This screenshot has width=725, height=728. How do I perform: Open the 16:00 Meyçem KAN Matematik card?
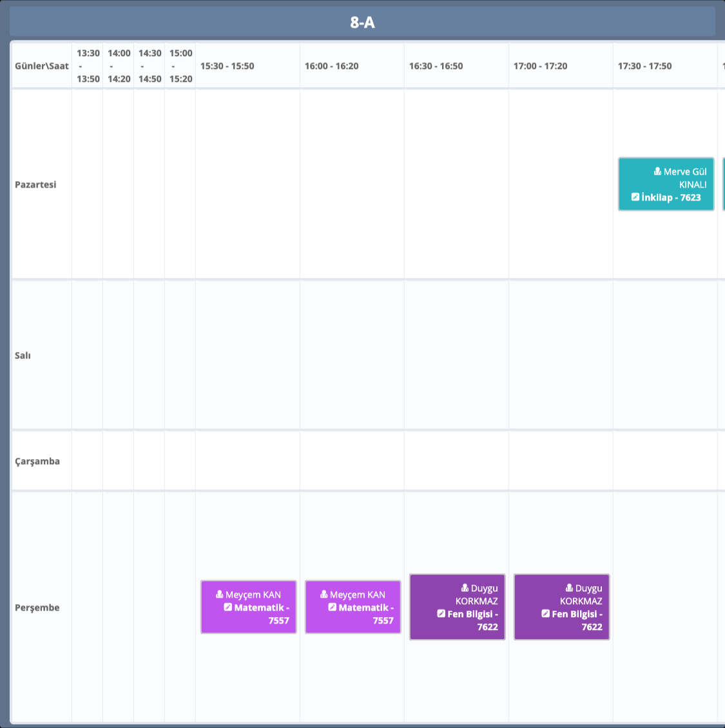point(353,607)
